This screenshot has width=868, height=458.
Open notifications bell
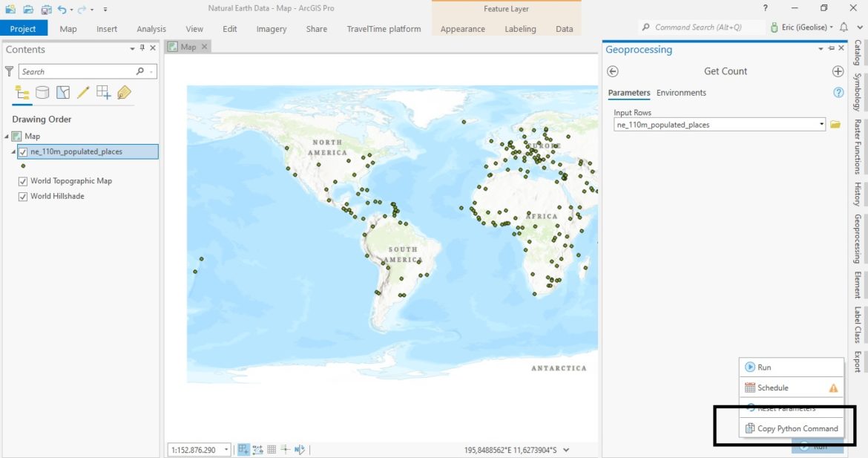coord(844,27)
